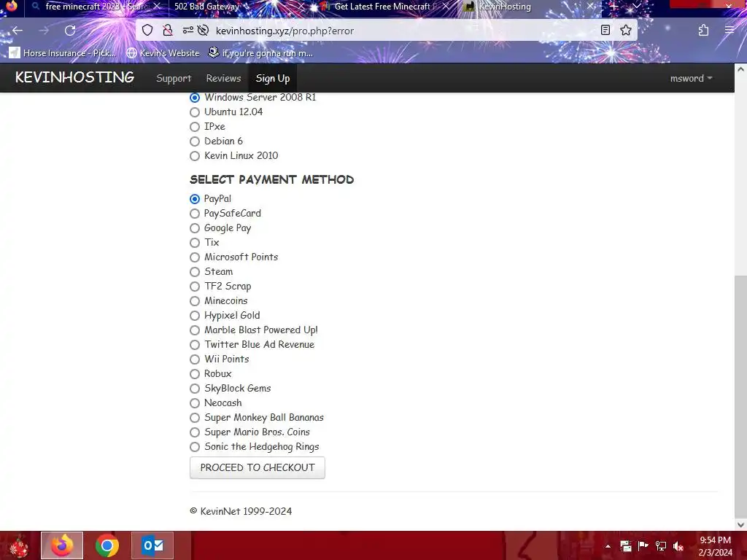Select Sonic the Hedgehog Rings option
This screenshot has width=747, height=560.
pyautogui.click(x=194, y=447)
